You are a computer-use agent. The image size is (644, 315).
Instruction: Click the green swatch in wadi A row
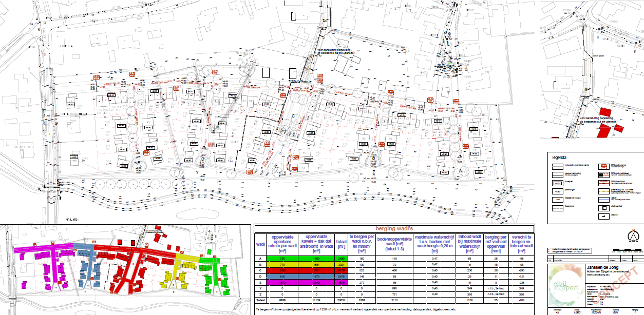(283, 259)
